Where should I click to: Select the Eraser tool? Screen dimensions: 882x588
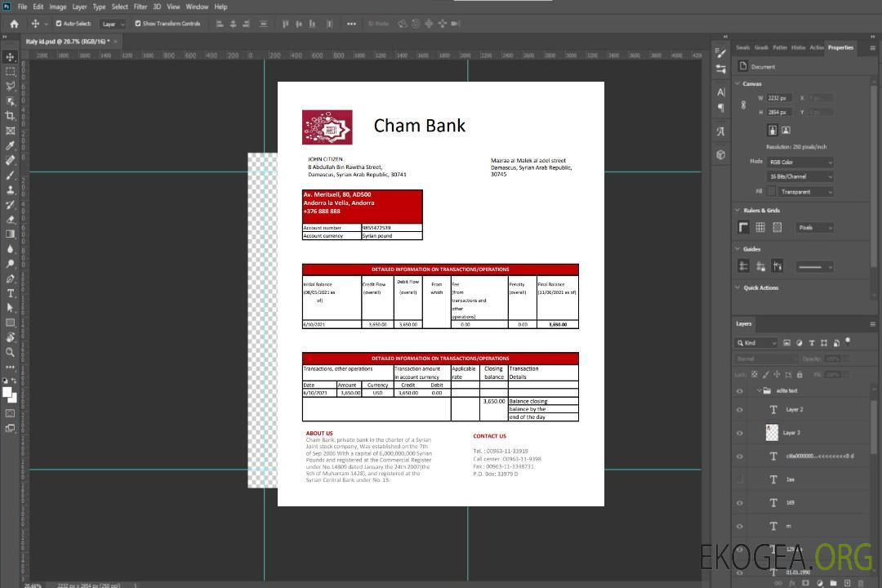[x=10, y=220]
